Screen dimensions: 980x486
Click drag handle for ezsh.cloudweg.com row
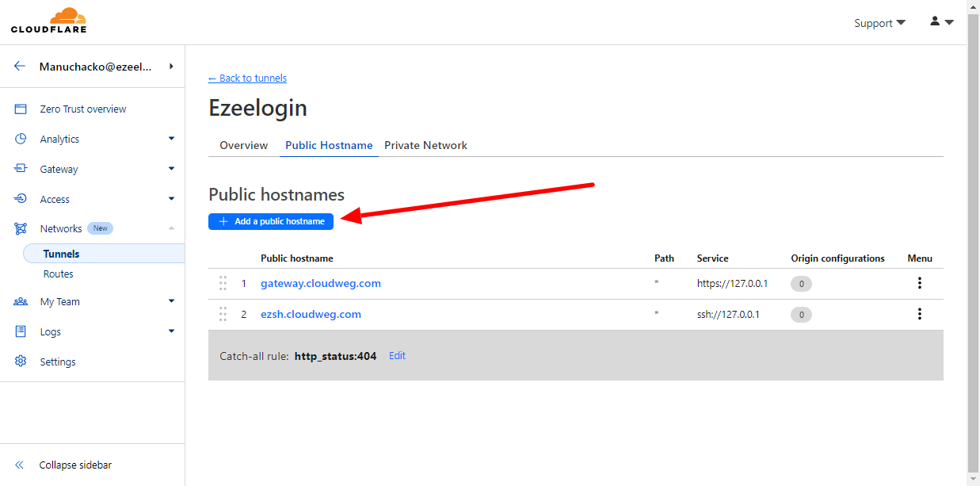[x=223, y=314]
